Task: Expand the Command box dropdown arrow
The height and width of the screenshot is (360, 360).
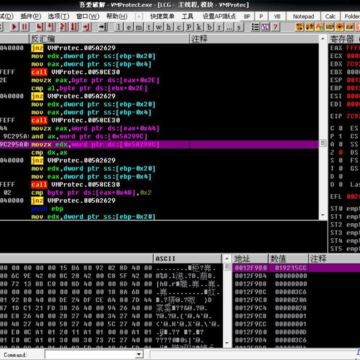Action: (x=139, y=355)
